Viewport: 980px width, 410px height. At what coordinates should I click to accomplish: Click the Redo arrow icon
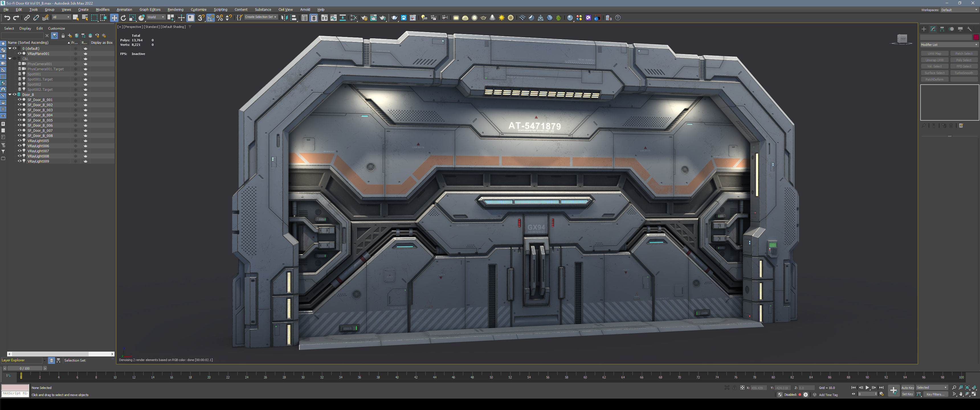coord(16,17)
